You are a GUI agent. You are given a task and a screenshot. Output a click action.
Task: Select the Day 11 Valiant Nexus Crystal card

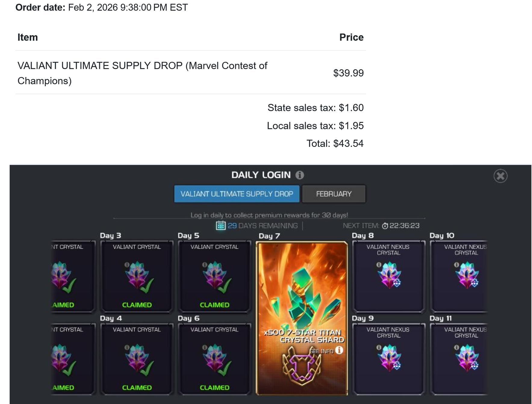(459, 359)
